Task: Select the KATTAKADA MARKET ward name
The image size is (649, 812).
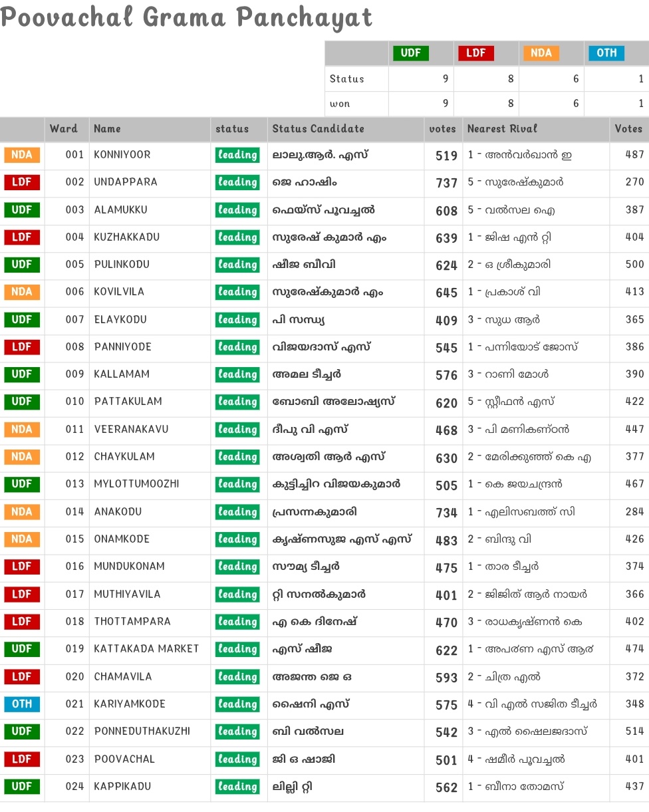Action: click(x=146, y=649)
